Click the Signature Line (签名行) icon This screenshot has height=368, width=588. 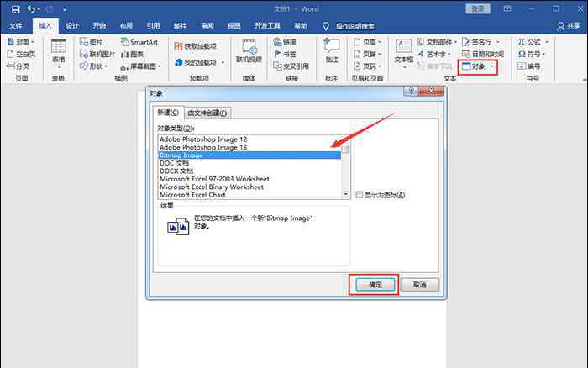(x=466, y=42)
